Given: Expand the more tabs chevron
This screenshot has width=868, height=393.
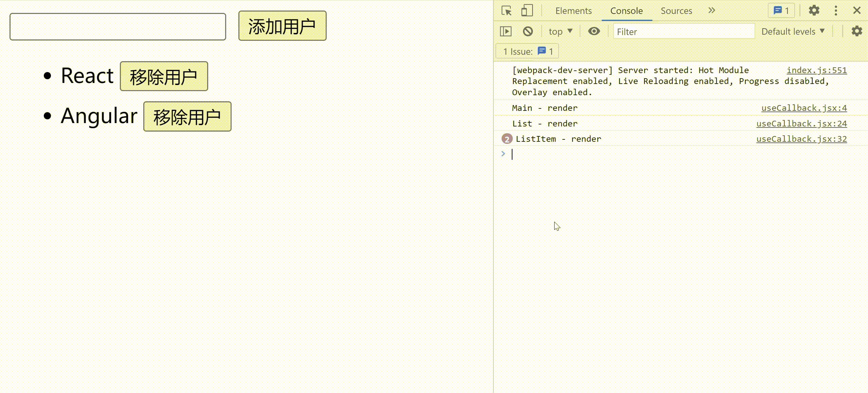Looking at the screenshot, I should (x=712, y=11).
